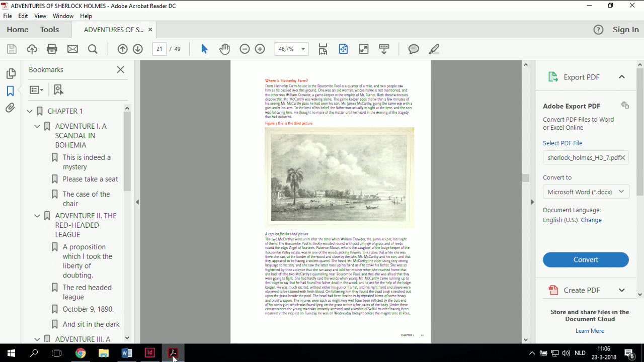This screenshot has width=644, height=362.
Task: Collapse the CHAPTER 1 bookmark
Action: pos(30,111)
